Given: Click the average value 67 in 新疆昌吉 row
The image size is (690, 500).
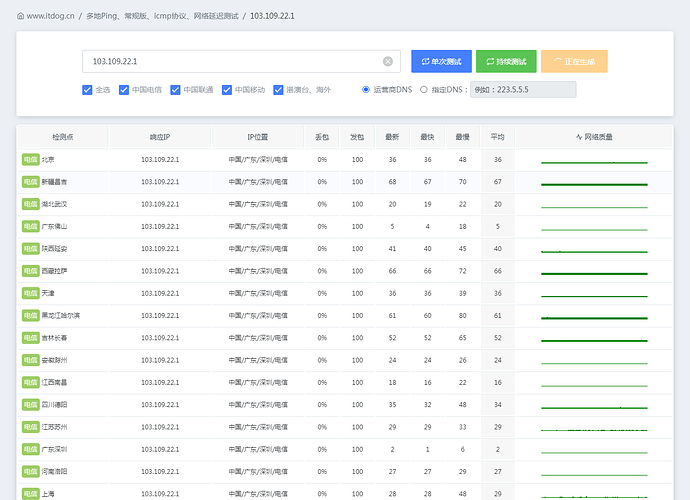Looking at the screenshot, I should (x=498, y=182).
